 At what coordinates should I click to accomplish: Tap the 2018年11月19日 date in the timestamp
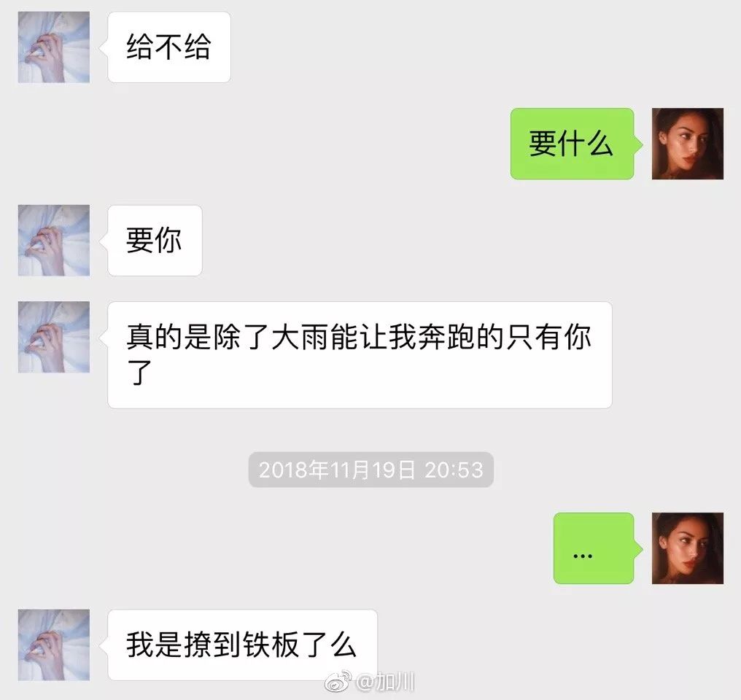pyautogui.click(x=337, y=470)
